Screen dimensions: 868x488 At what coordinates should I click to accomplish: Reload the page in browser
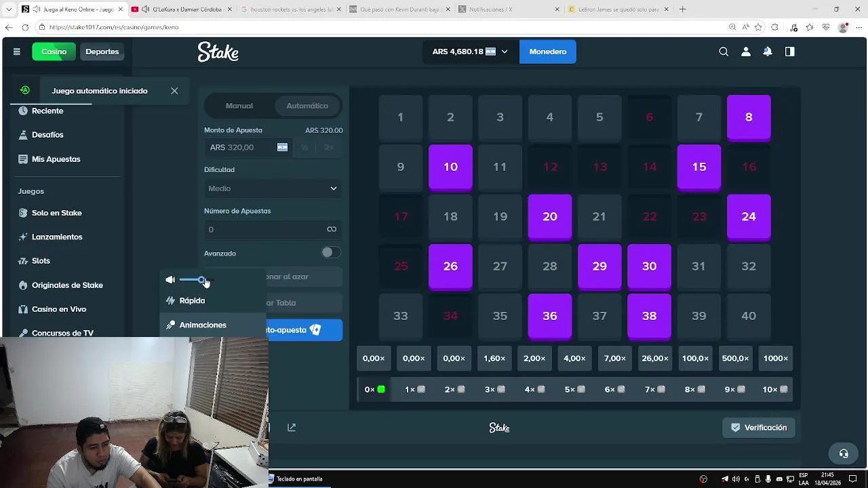(x=25, y=27)
